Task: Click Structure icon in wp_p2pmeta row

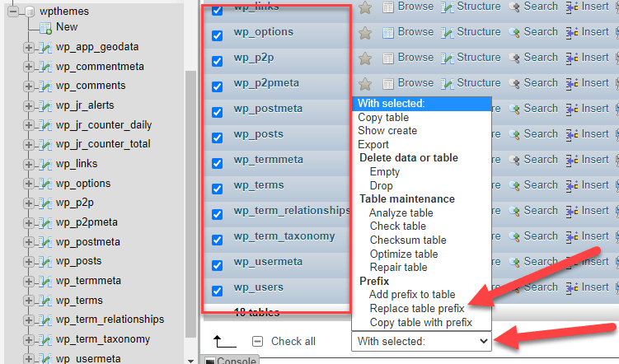Action: pos(448,84)
